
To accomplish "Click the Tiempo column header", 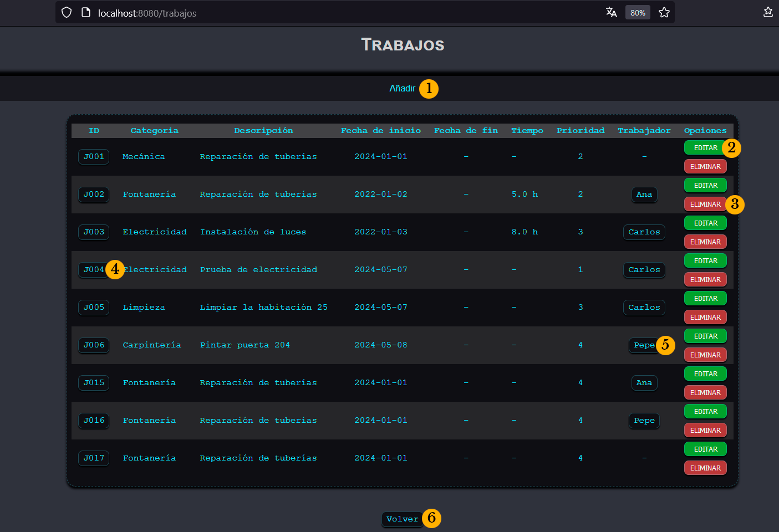I will [x=527, y=131].
